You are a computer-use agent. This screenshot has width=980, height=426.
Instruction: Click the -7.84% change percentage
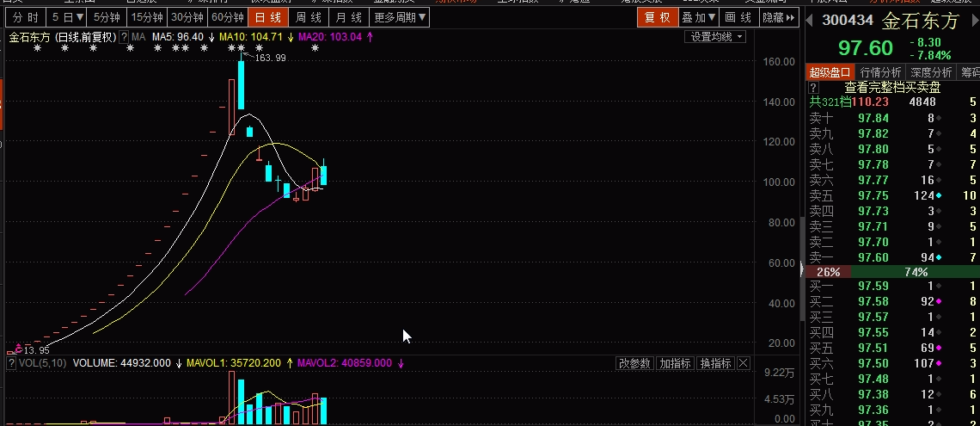pos(931,55)
